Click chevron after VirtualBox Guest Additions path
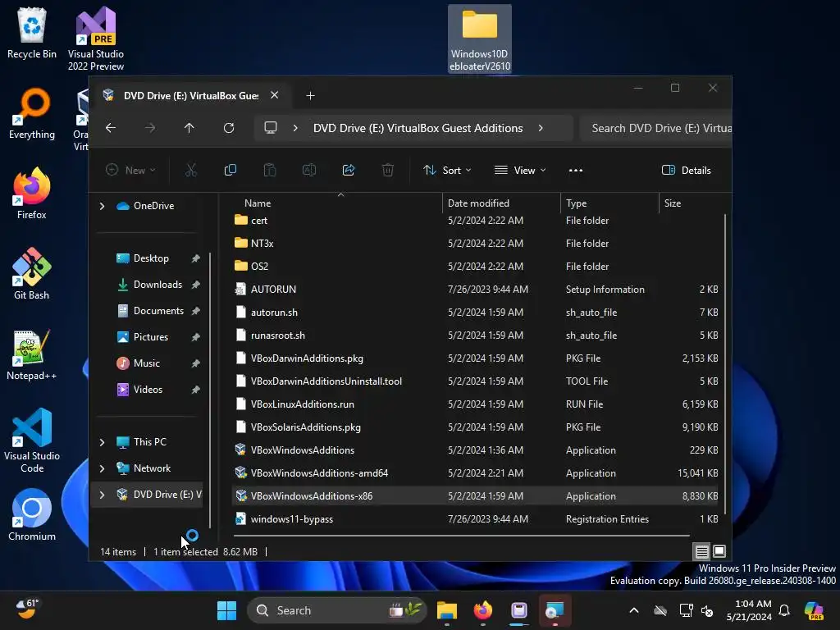This screenshot has width=840, height=630. coord(541,128)
